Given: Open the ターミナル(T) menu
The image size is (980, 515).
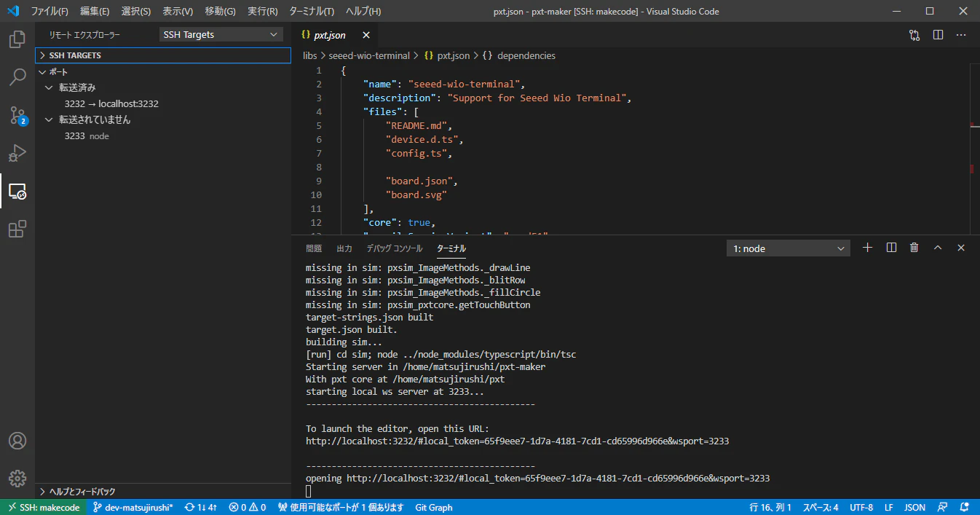Looking at the screenshot, I should tap(312, 12).
